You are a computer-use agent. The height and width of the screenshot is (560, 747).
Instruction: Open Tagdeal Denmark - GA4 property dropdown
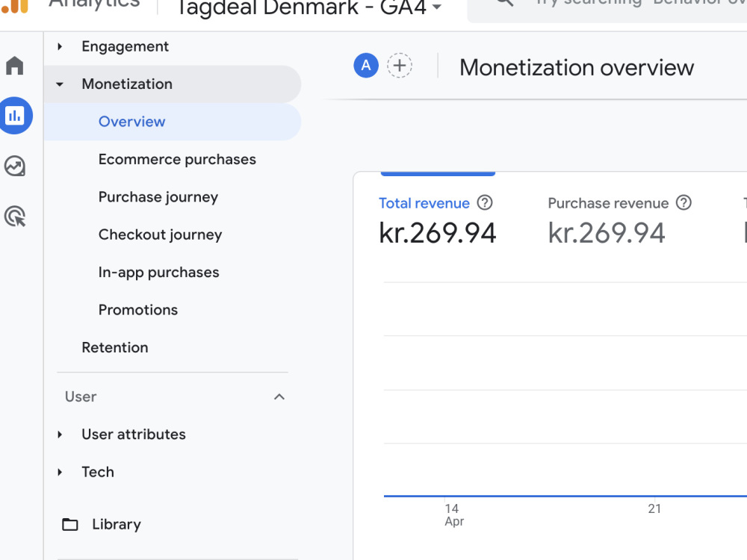[x=310, y=7]
